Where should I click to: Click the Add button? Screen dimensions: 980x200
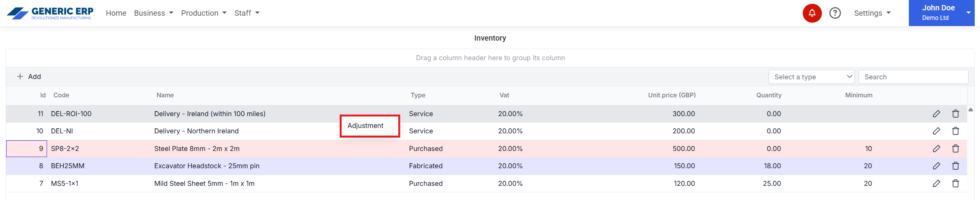click(29, 77)
